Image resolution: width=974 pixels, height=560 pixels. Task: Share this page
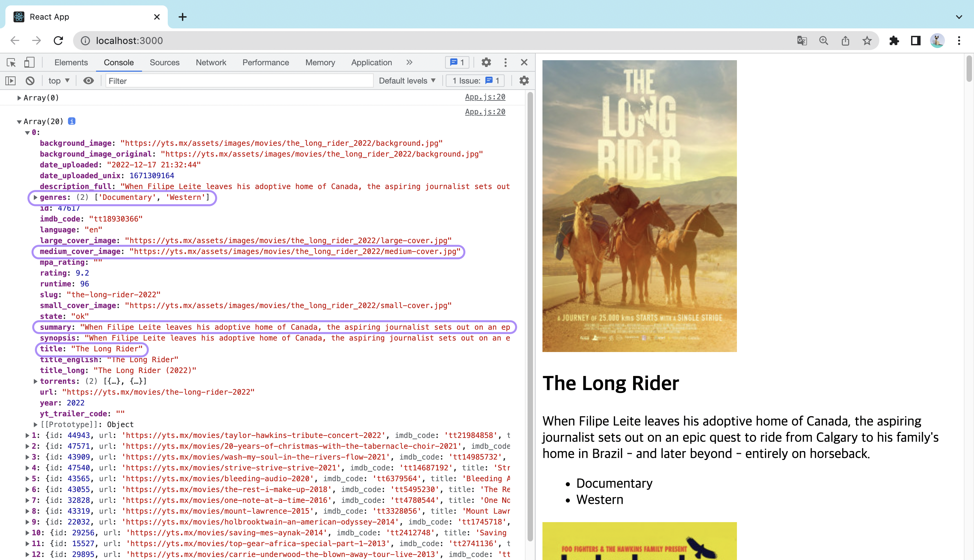(x=845, y=40)
